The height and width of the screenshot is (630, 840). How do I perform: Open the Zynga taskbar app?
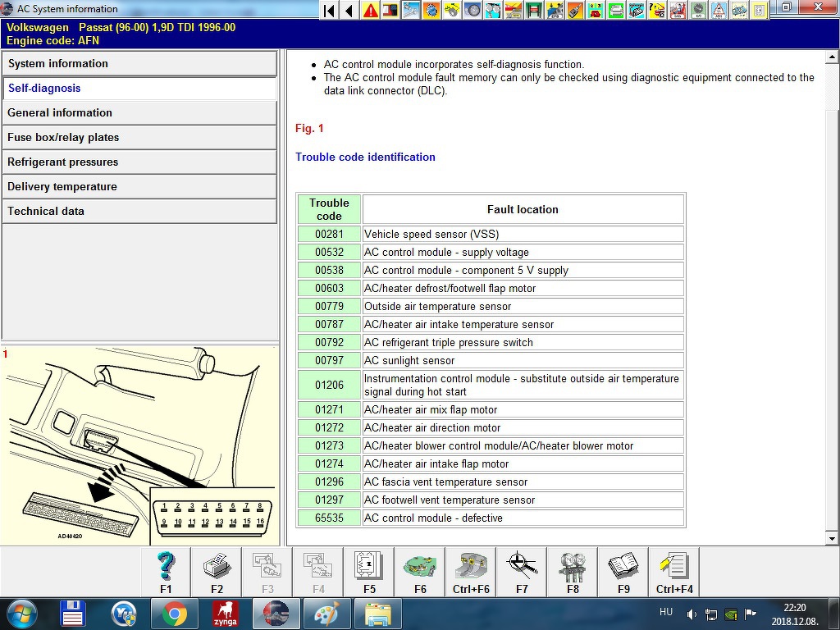pyautogui.click(x=225, y=614)
